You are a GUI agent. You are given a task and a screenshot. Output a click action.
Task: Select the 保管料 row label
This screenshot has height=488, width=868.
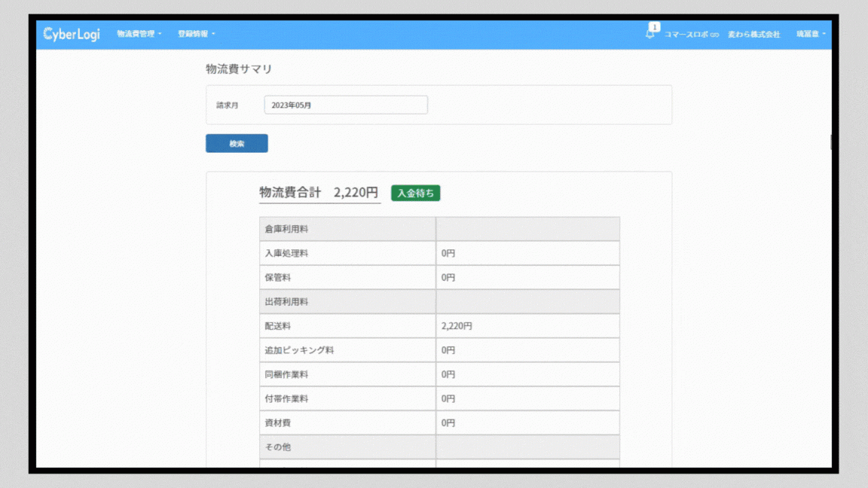tap(278, 277)
